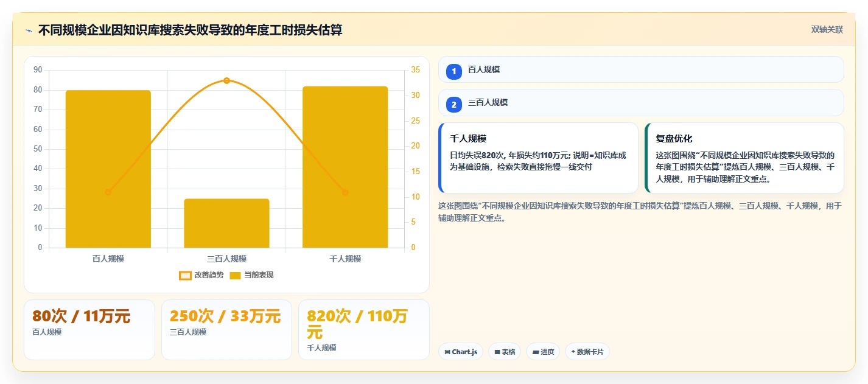This screenshot has width=868, height=384.
Task: Click the chart title 不同规模企业因知识库搜索失败导致的年度工时损失估算
Action: (x=190, y=30)
